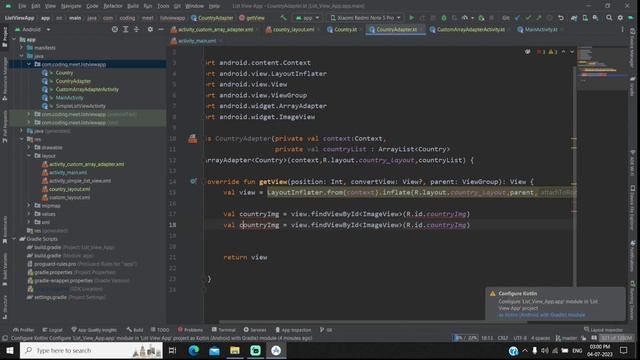Screen dimensions: 640x360
Task: Open Device Manager icon in the toolbar
Action: [x=585, y=18]
